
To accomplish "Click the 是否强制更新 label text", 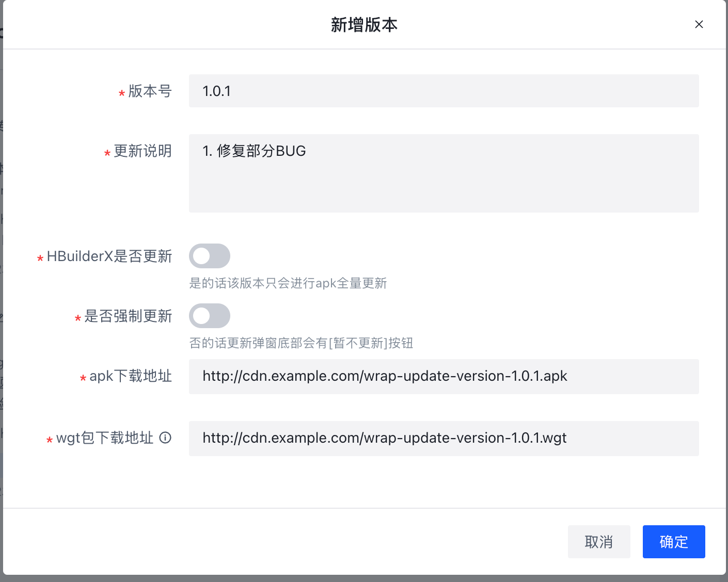I will coord(128,316).
